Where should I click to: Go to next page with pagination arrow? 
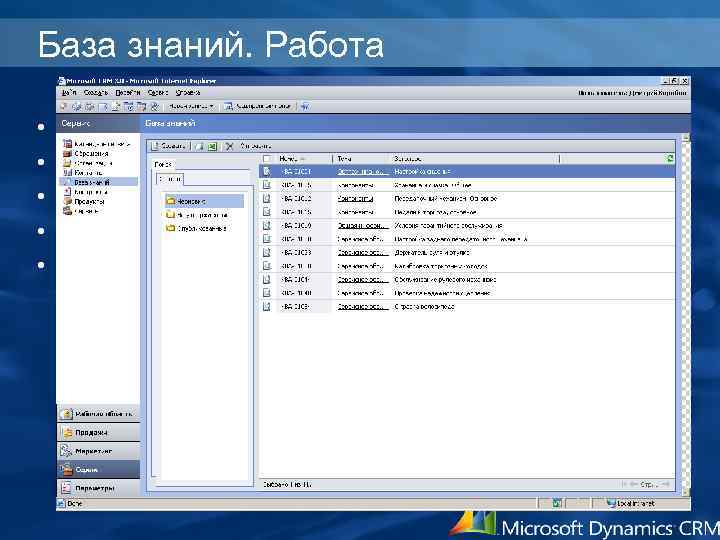(666, 484)
